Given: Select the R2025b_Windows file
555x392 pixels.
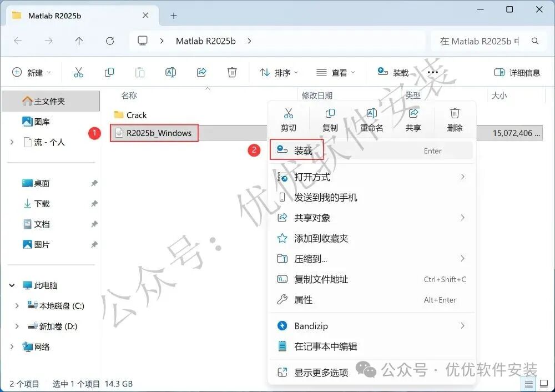Looking at the screenshot, I should [x=154, y=133].
